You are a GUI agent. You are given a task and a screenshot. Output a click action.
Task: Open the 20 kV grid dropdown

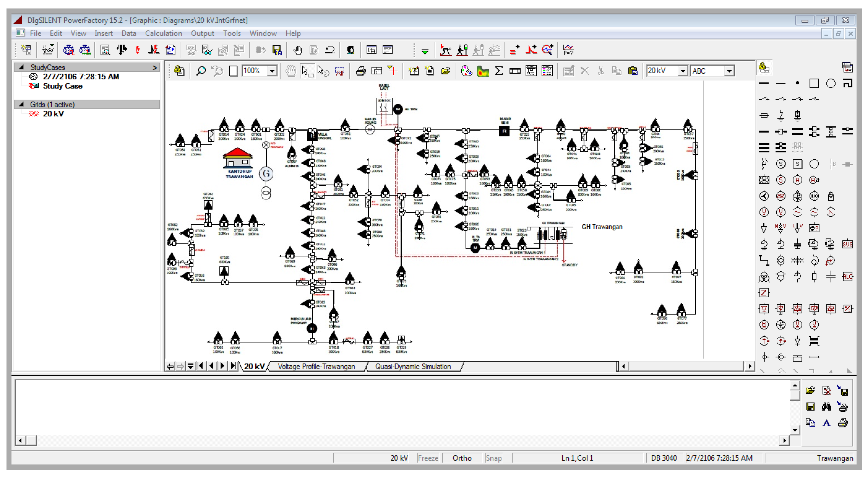coord(683,71)
